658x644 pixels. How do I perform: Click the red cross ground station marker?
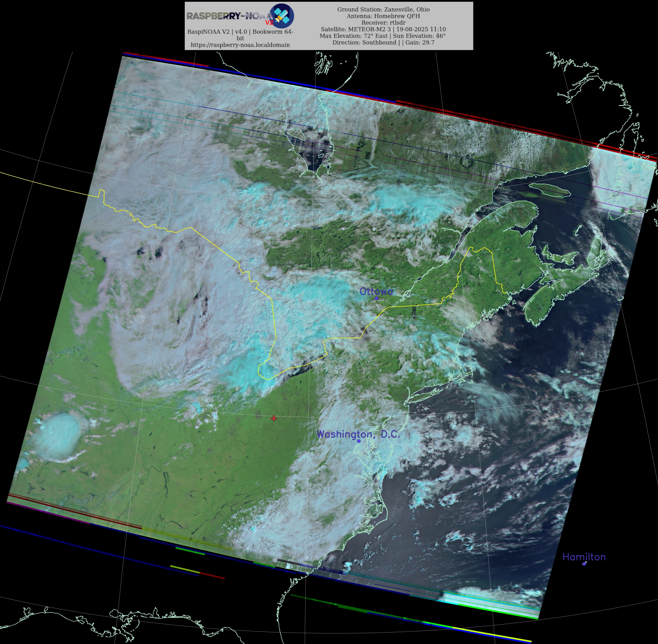pyautogui.click(x=274, y=418)
